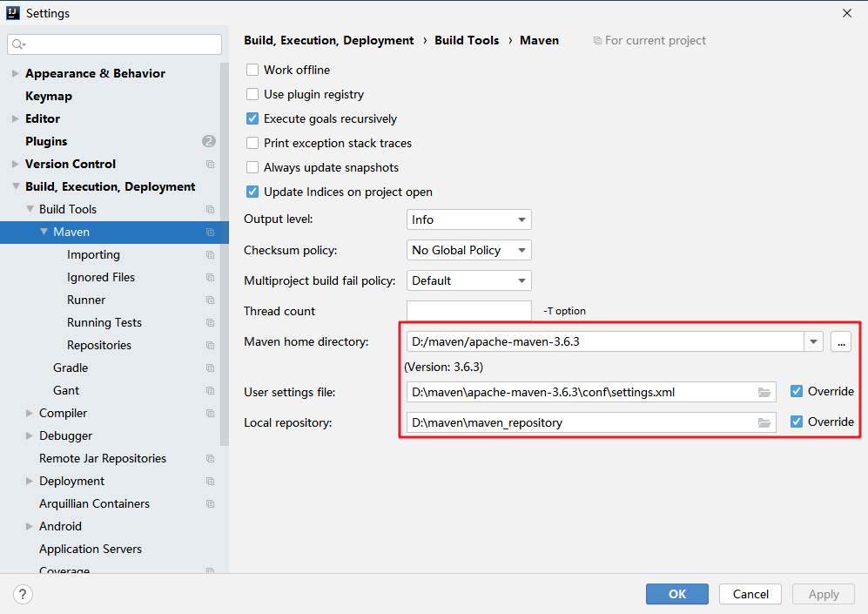The image size is (868, 614).
Task: Click the reset icon beside the Maven tree item
Action: tap(209, 232)
